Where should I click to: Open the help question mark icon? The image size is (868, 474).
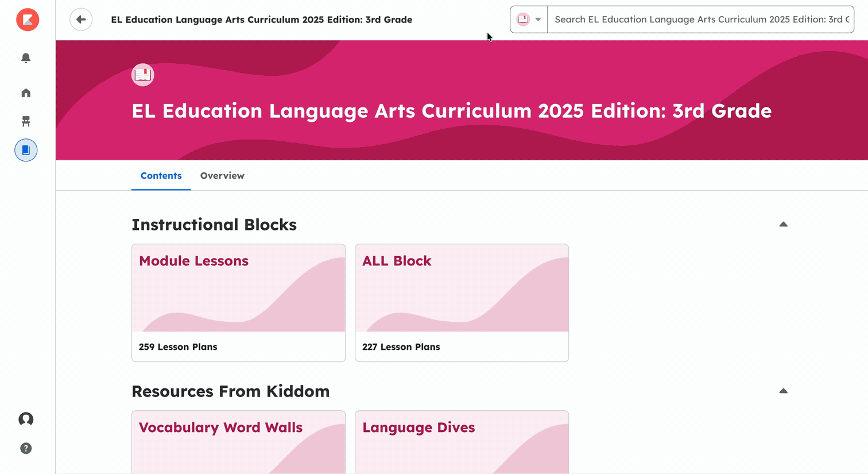point(26,448)
